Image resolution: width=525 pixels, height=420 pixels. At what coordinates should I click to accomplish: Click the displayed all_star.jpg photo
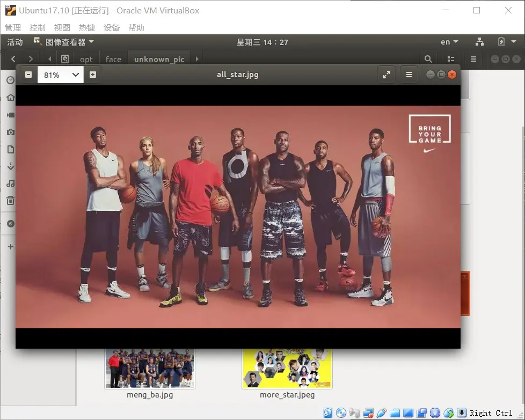[x=238, y=217]
